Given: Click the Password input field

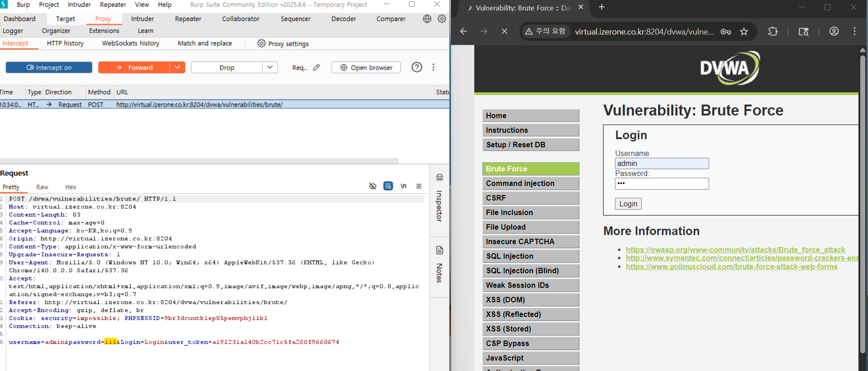Looking at the screenshot, I should [662, 183].
